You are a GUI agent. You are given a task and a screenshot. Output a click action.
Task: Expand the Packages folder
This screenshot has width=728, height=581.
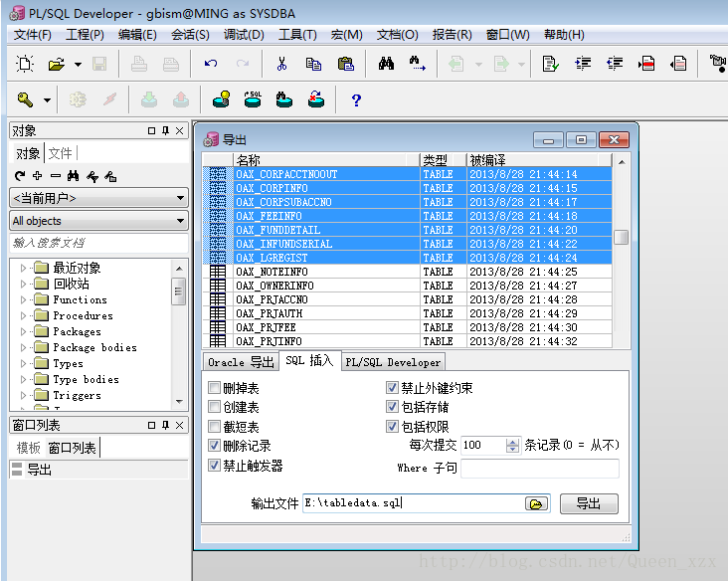click(x=23, y=331)
